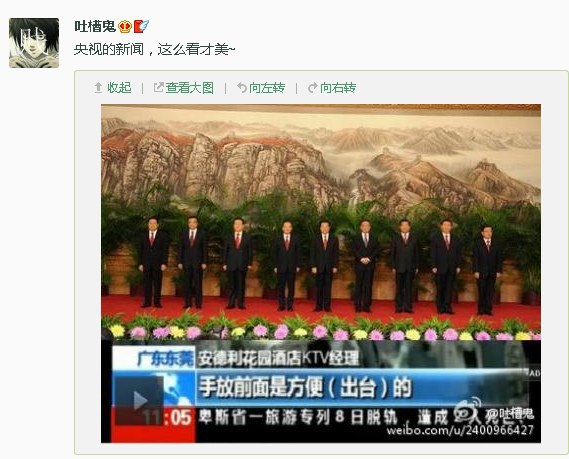Screen dimensions: 569x459
Task: Click the 广东东莞 location label
Action: [165, 358]
